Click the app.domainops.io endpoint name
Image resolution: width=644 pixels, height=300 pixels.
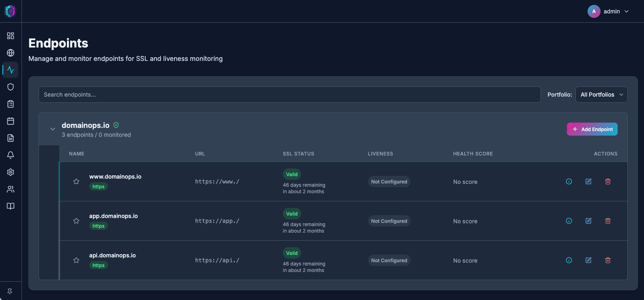coord(114,216)
